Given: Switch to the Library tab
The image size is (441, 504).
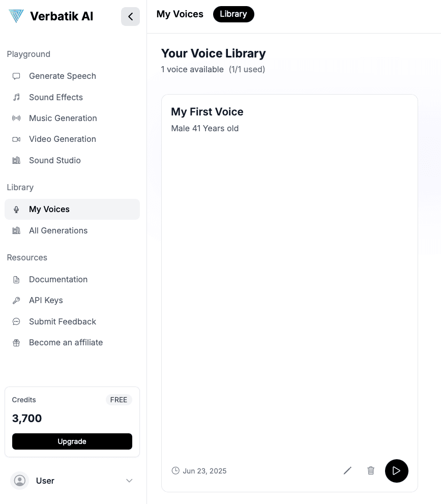Looking at the screenshot, I should (233, 14).
